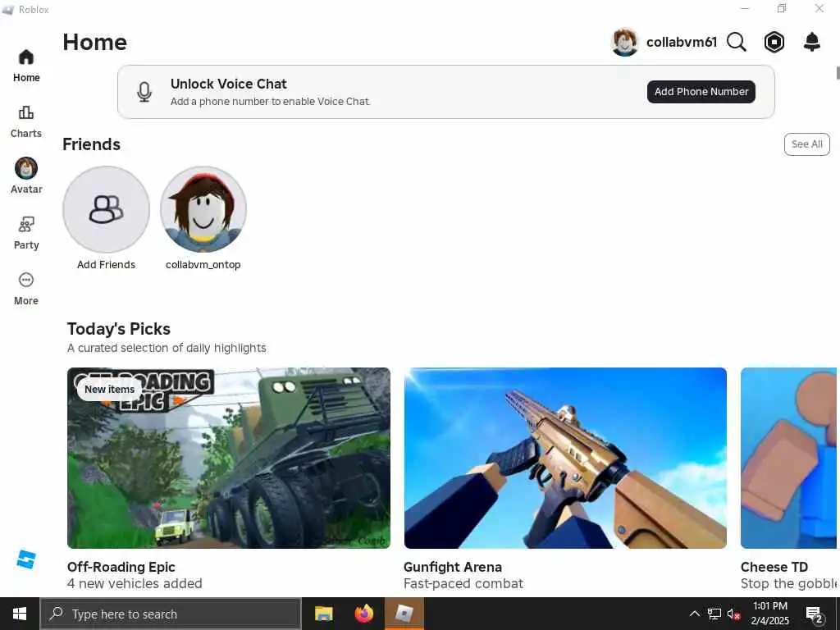
Task: Click 'A curated selection of daily highlights'
Action: tap(167, 348)
